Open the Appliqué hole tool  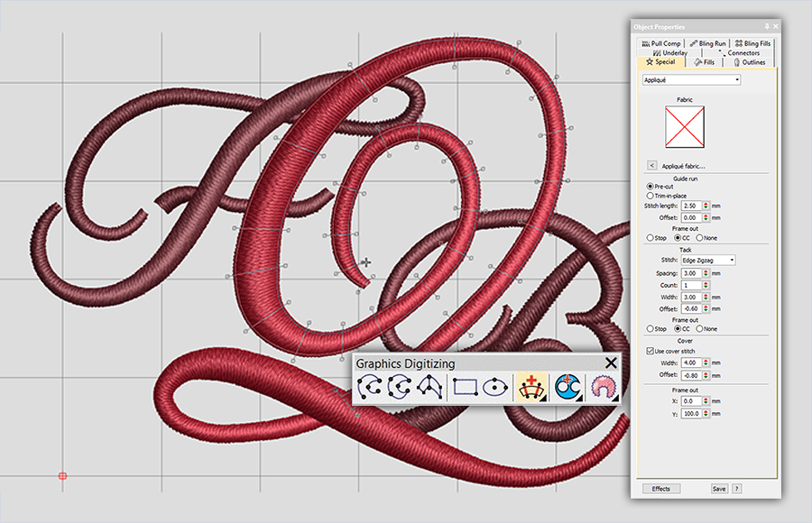[604, 388]
